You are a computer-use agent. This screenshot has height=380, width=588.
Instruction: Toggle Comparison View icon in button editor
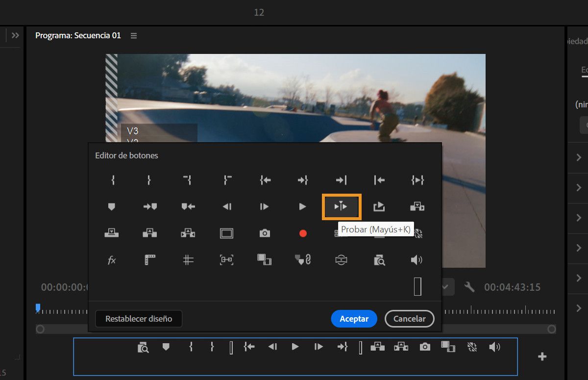pos(265,260)
